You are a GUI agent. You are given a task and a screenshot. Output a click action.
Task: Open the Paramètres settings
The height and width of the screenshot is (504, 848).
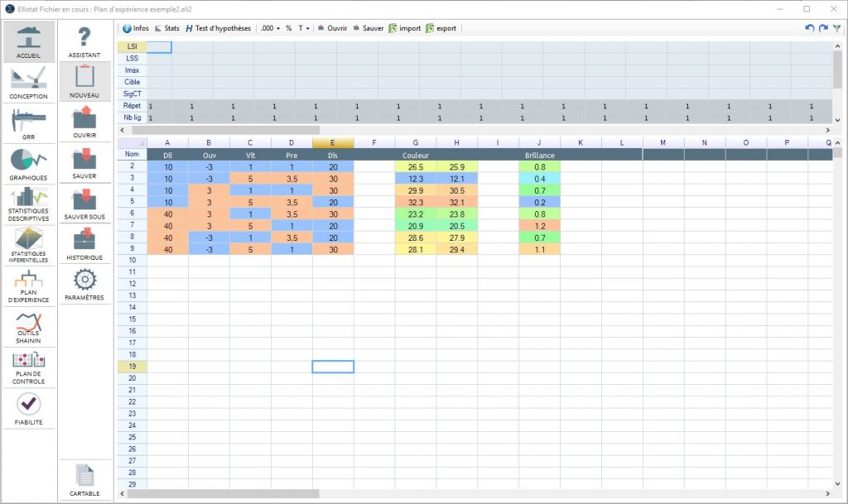(84, 284)
